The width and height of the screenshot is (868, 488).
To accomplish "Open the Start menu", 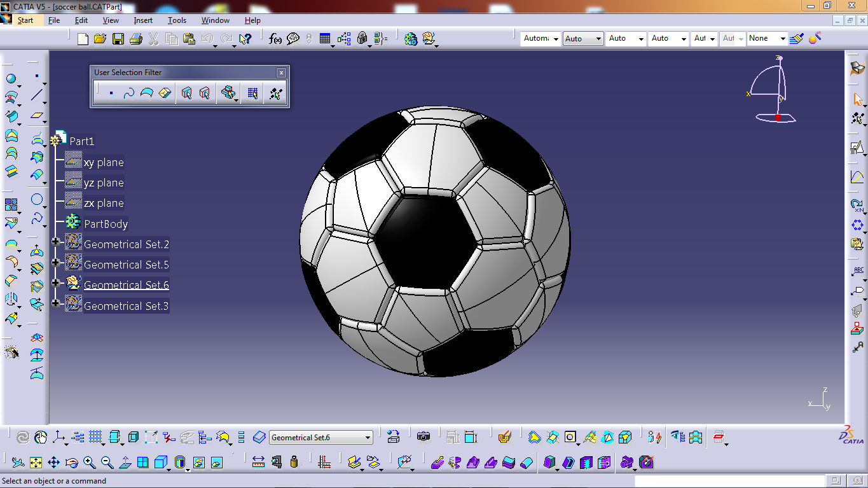I will pos(25,20).
